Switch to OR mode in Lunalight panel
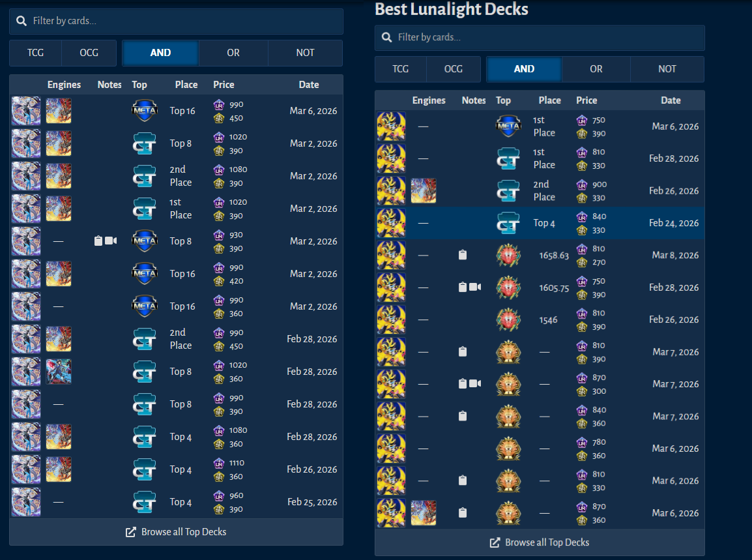The width and height of the screenshot is (752, 560). coord(596,69)
